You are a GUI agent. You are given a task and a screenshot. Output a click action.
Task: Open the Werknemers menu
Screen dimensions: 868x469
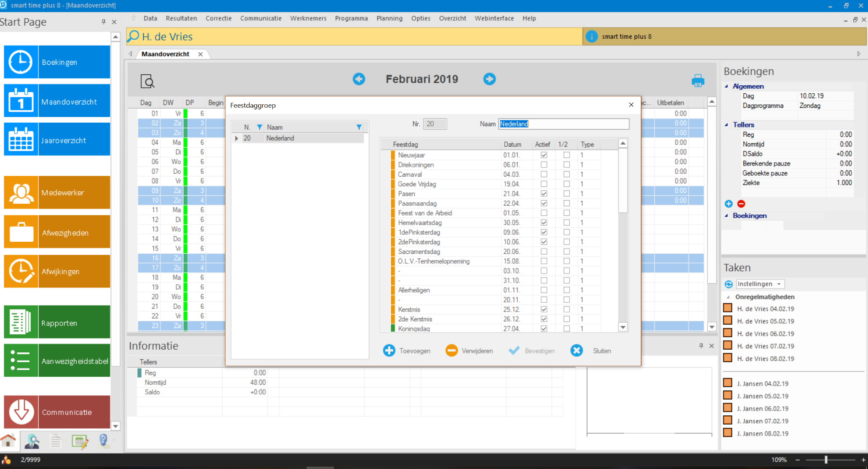click(x=308, y=18)
